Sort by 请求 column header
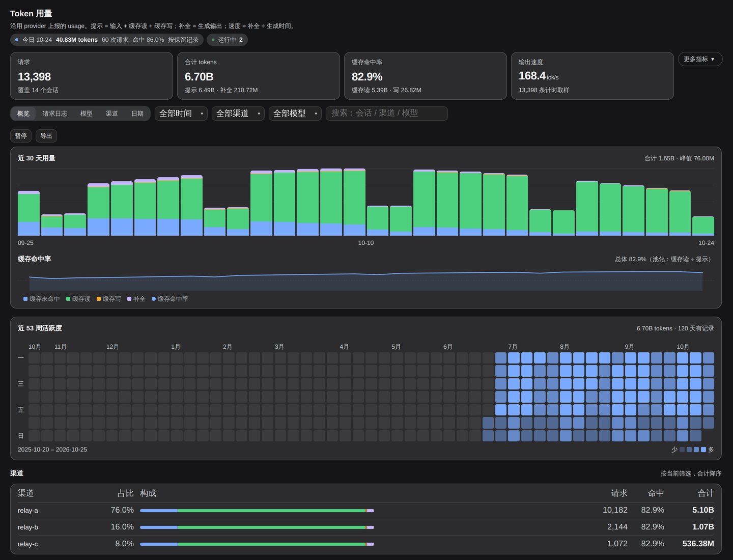The height and width of the screenshot is (560, 733). coord(619,493)
